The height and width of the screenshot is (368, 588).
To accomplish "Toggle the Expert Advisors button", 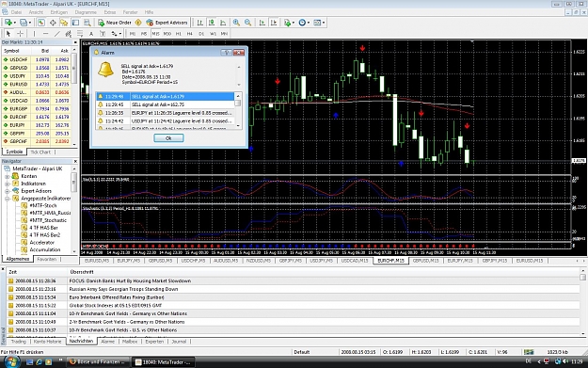I will (x=167, y=23).
